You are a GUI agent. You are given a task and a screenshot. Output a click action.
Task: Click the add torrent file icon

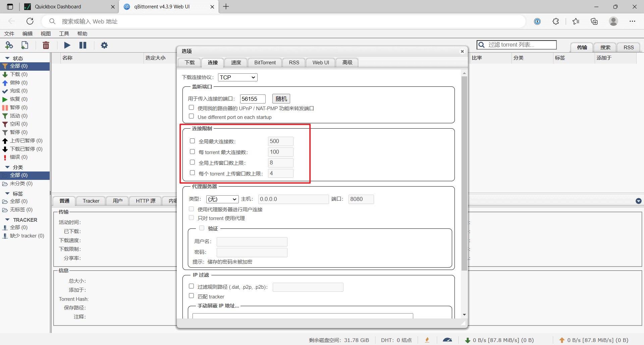tap(25, 45)
